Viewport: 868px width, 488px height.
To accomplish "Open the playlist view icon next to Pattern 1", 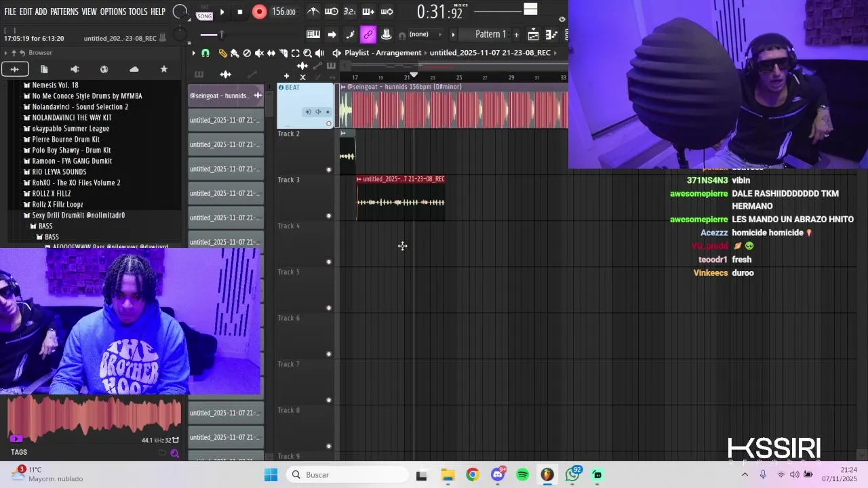I will [x=534, y=35].
